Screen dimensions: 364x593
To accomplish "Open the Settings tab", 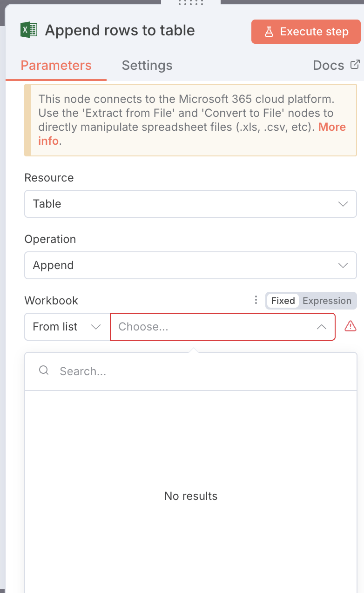I will coord(147,66).
